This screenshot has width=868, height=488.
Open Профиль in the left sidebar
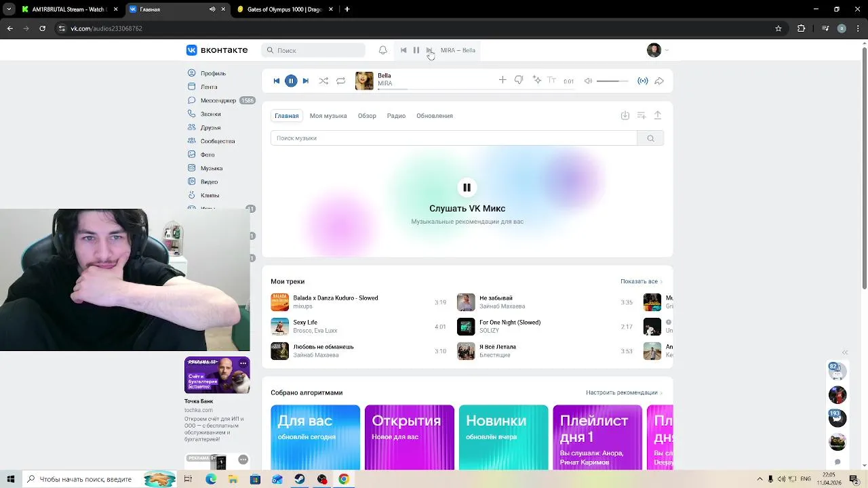coord(213,73)
